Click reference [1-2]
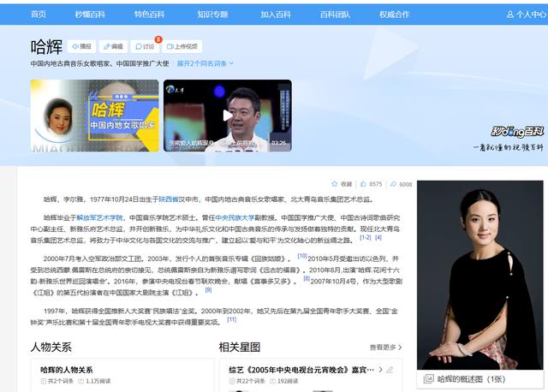548x392 pixels. [x=366, y=238]
